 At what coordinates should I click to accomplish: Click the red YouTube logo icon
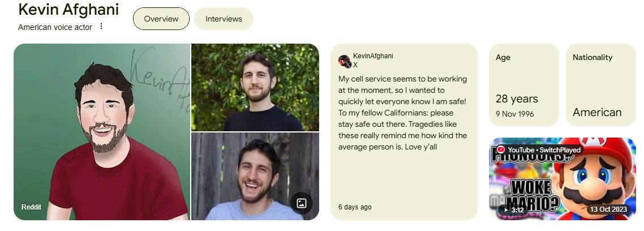tap(501, 149)
